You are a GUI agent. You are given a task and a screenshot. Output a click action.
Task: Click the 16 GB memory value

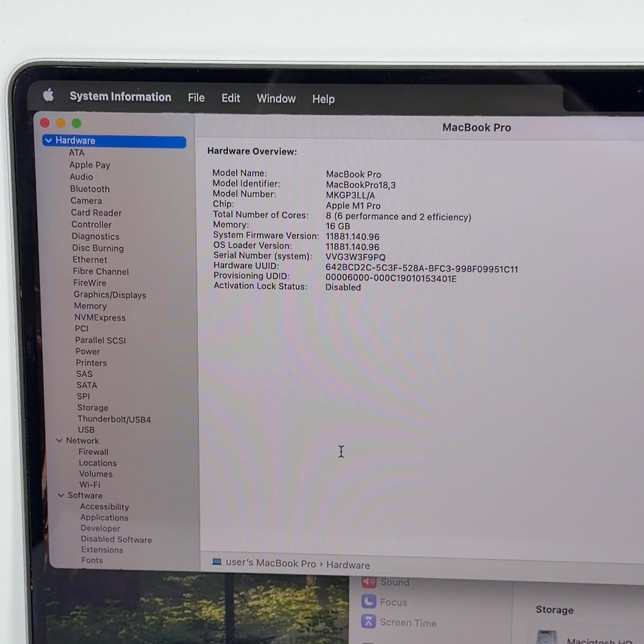coord(338,226)
